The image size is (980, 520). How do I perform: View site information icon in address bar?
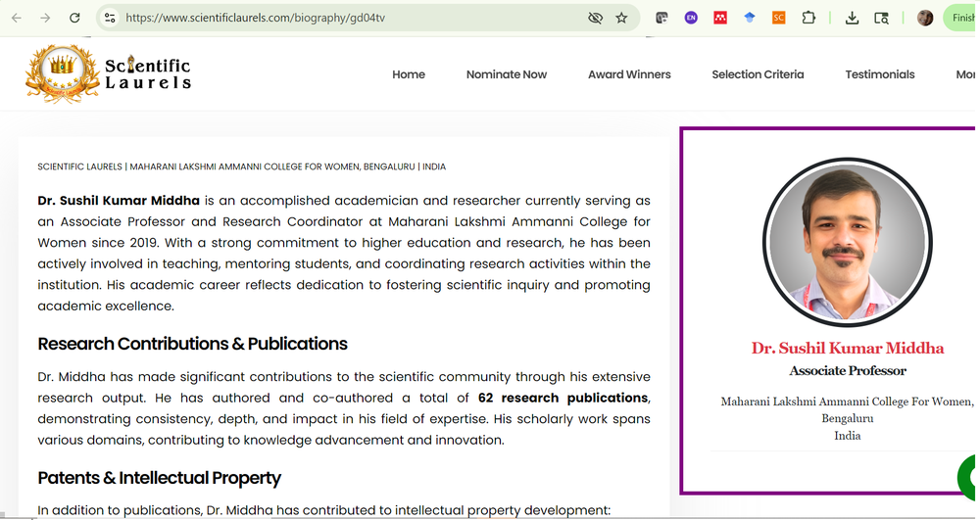110,18
